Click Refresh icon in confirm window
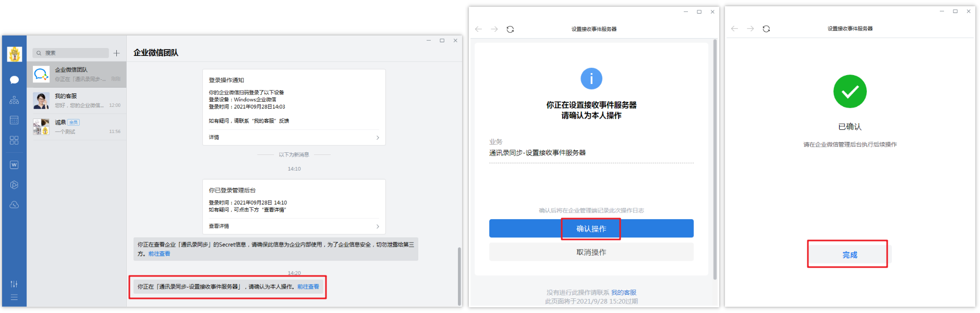The height and width of the screenshot is (313, 980). coord(510,29)
